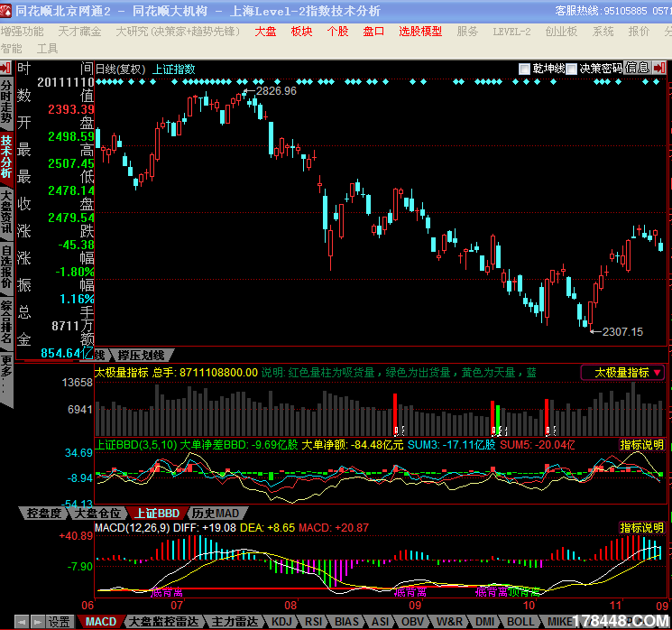Viewport: 672px width, 630px height.
Task: Click the 金额 value 854.64亿
Action: 67,353
